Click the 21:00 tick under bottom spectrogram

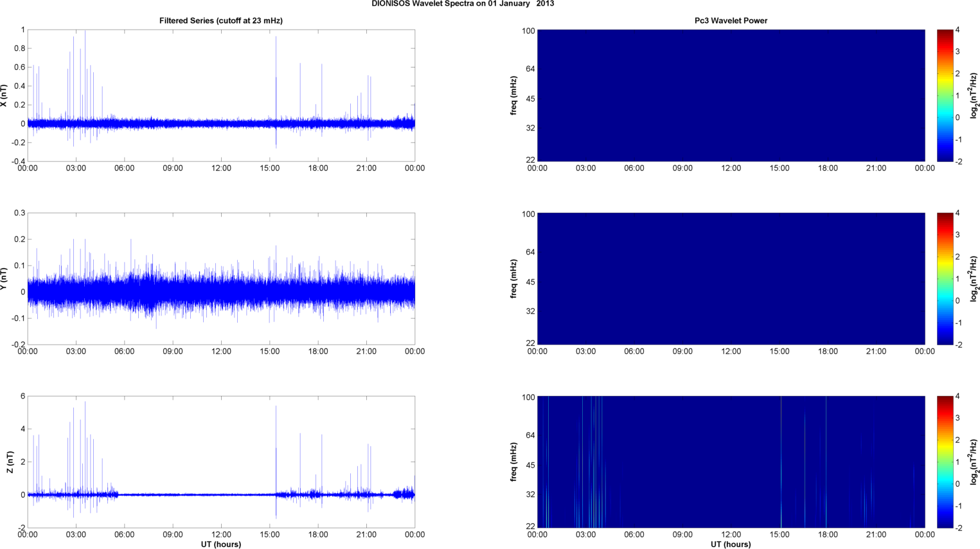click(x=876, y=535)
